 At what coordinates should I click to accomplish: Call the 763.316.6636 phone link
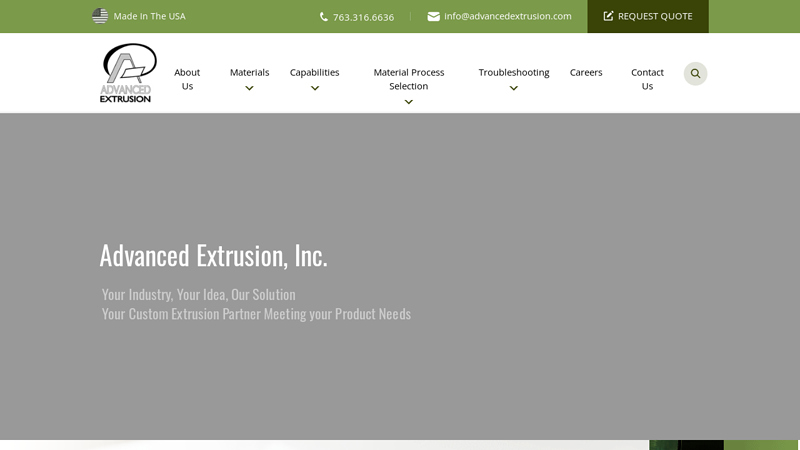(363, 17)
